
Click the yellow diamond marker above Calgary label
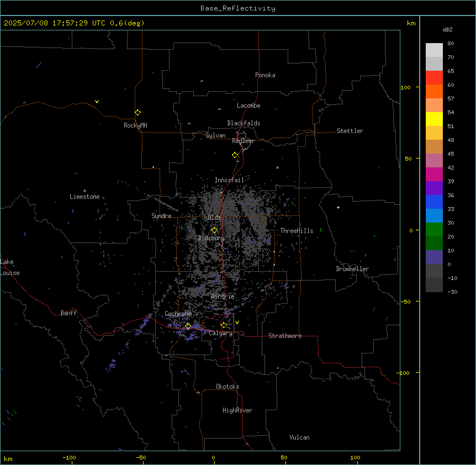[x=224, y=325]
